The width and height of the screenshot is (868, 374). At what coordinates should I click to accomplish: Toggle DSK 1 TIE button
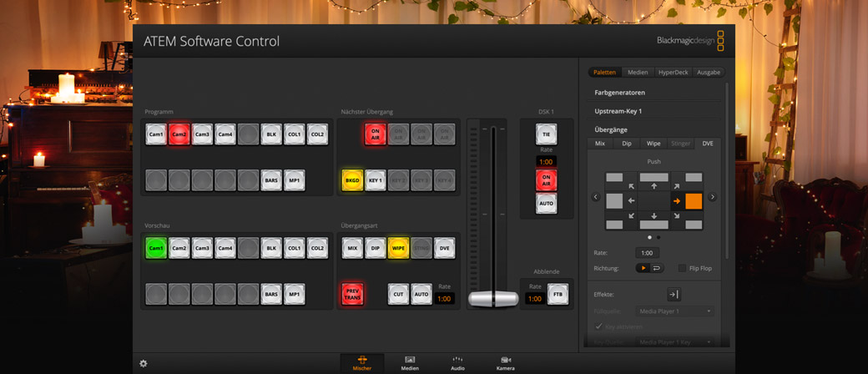546,134
